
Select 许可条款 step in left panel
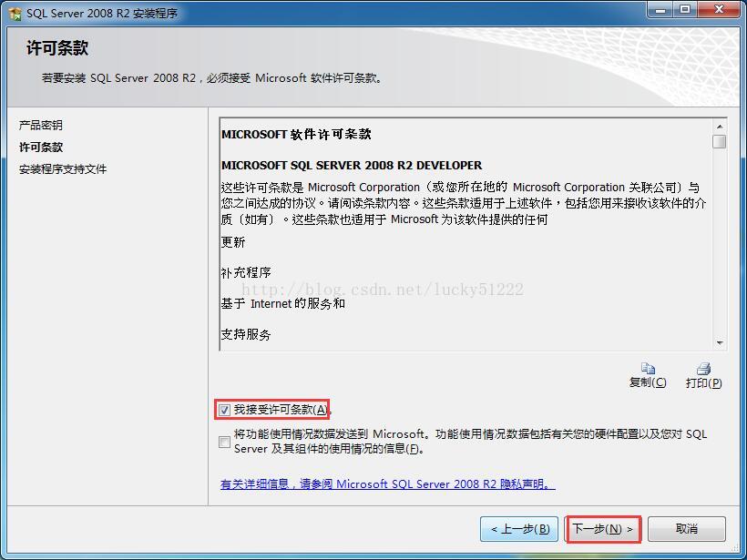pos(41,148)
